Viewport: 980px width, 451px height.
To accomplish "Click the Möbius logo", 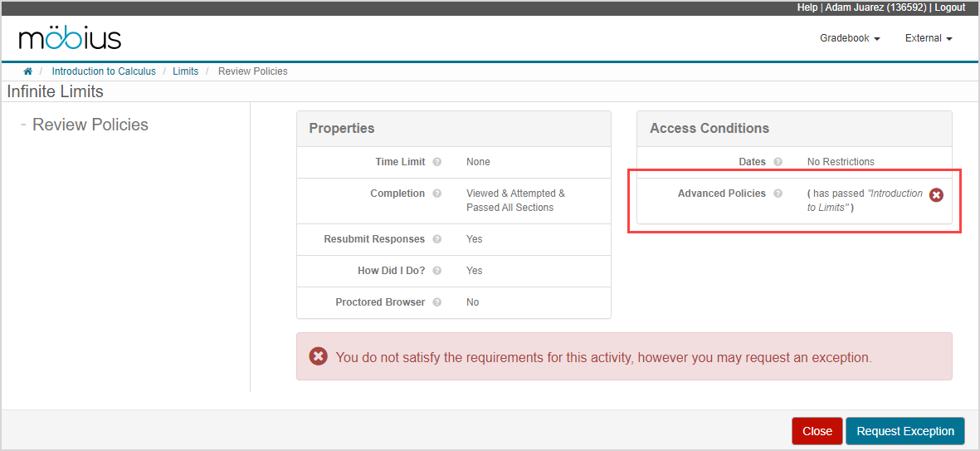I will (70, 38).
